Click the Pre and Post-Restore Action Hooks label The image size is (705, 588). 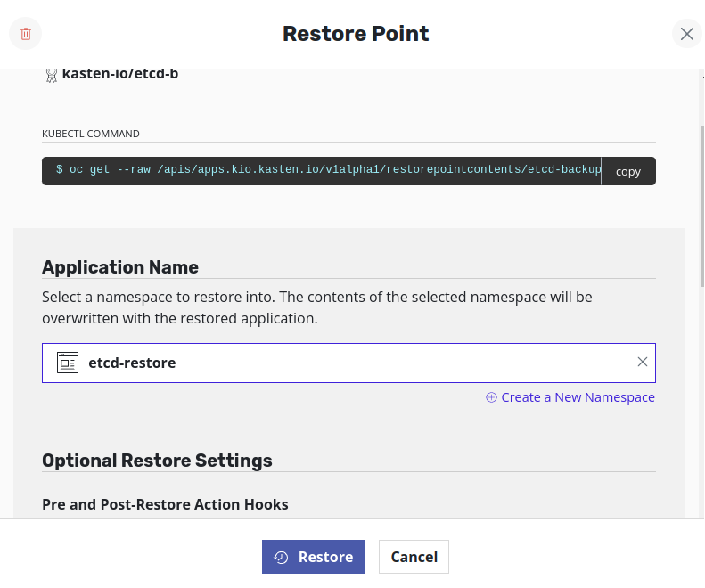pos(165,504)
